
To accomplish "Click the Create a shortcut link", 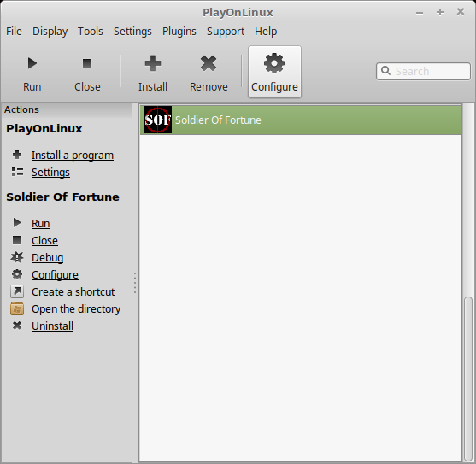I will (x=73, y=292).
